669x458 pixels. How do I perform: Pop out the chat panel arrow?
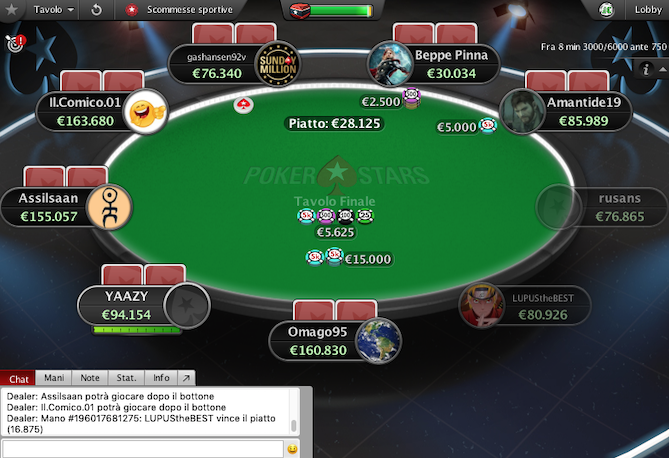pos(186,378)
